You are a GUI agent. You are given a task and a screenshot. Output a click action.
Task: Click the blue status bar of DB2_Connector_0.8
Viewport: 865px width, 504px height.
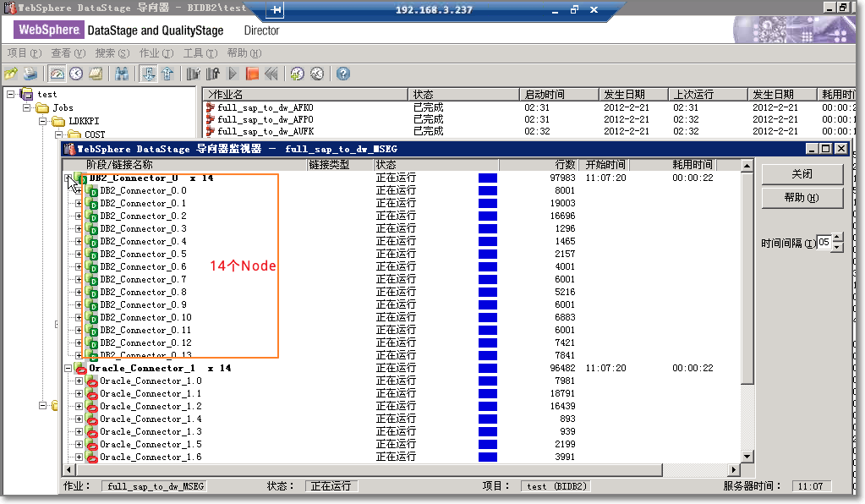click(x=488, y=293)
